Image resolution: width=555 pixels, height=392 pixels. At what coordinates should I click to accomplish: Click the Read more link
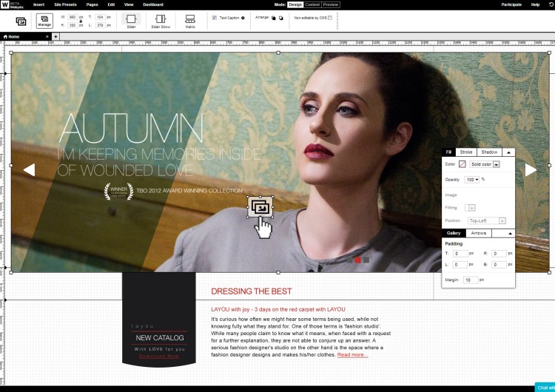tap(352, 355)
